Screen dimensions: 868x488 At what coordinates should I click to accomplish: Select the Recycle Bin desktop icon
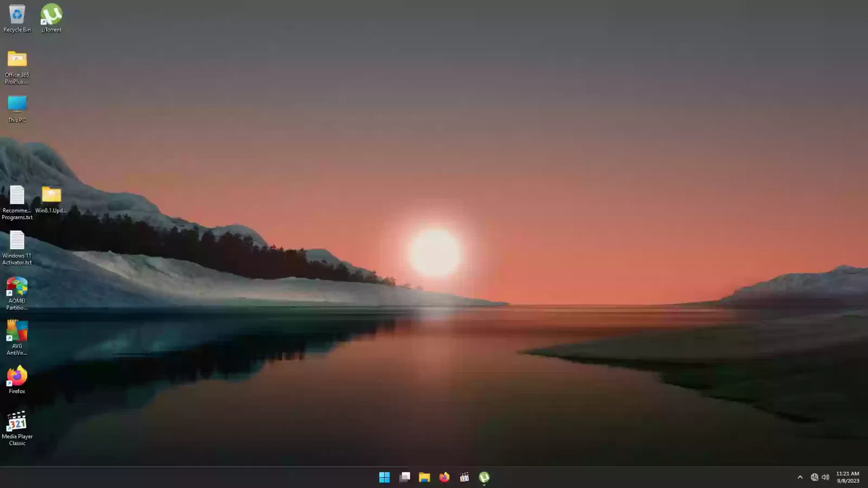17,18
